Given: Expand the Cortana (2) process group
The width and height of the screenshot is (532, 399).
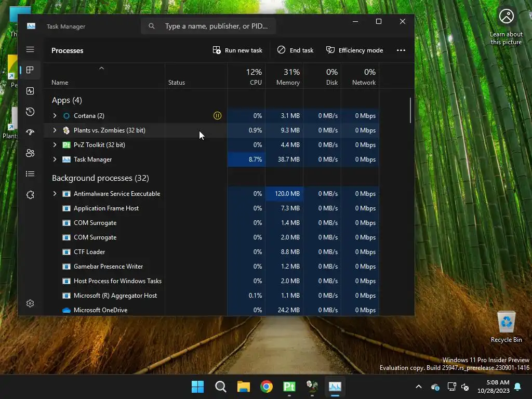Looking at the screenshot, I should pyautogui.click(x=55, y=116).
